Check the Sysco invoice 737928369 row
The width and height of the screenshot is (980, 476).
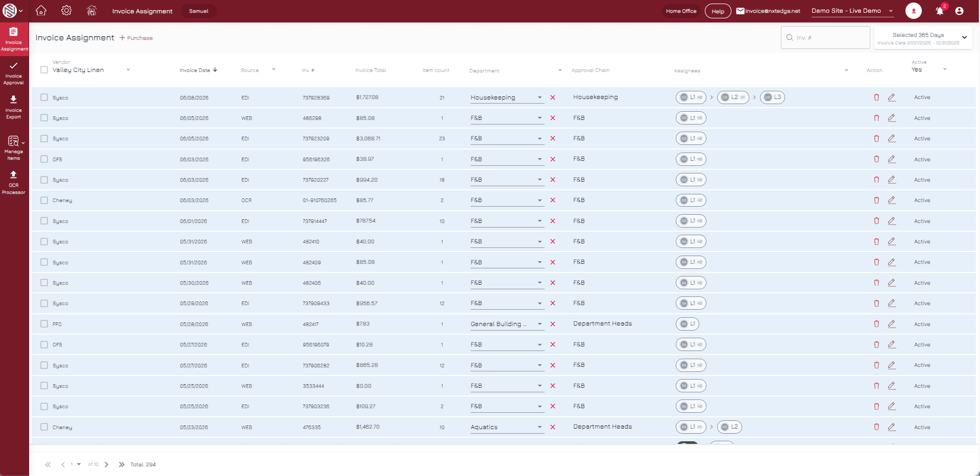[44, 97]
